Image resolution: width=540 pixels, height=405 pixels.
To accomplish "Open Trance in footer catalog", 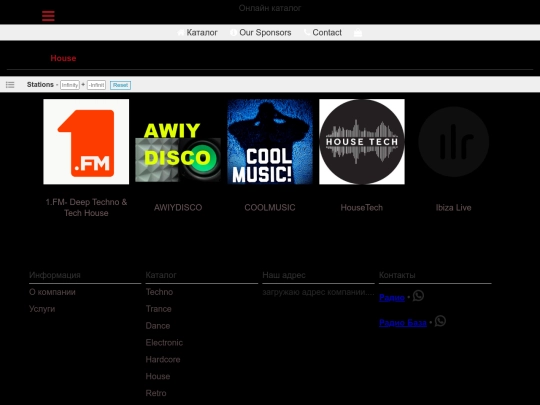I will (x=158, y=309).
